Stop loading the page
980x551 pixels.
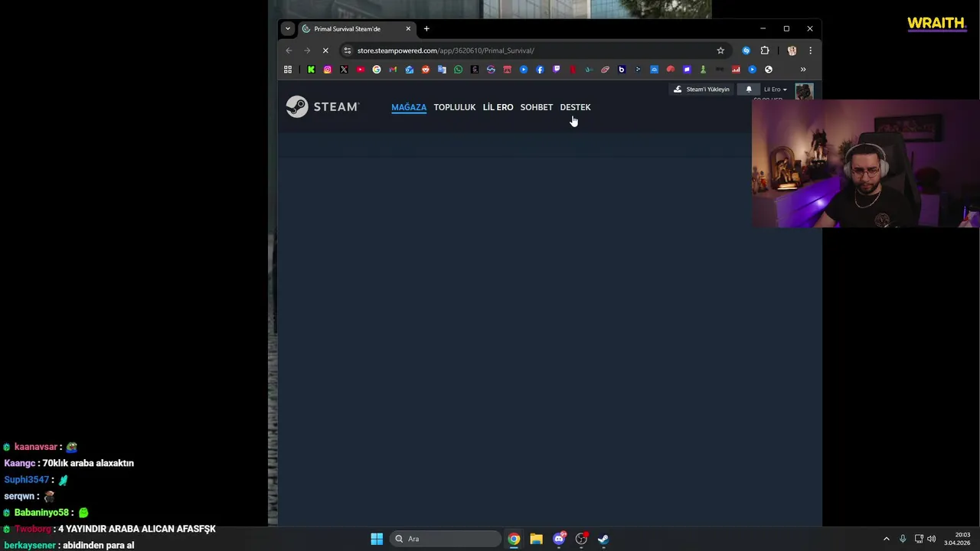pyautogui.click(x=325, y=51)
